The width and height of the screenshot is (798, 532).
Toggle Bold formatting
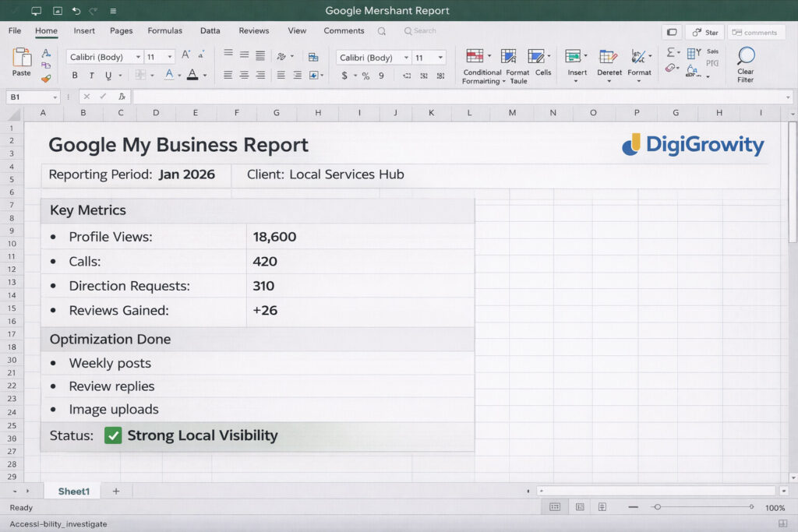[75, 76]
